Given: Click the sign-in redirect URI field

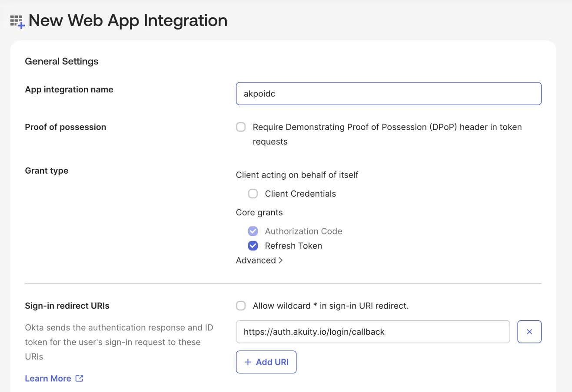Looking at the screenshot, I should [x=373, y=332].
